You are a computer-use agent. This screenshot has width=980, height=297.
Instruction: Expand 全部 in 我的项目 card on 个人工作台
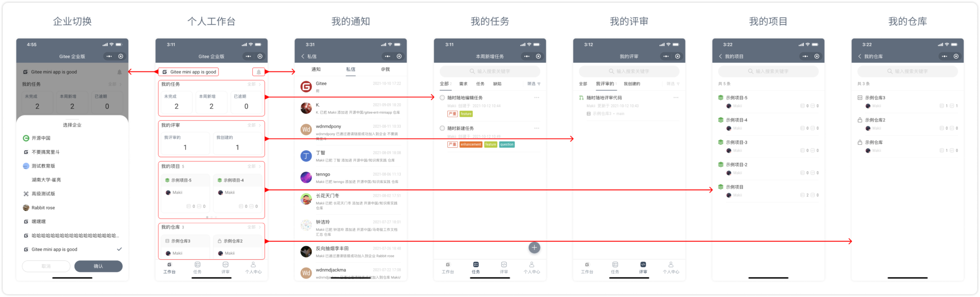pos(254,166)
